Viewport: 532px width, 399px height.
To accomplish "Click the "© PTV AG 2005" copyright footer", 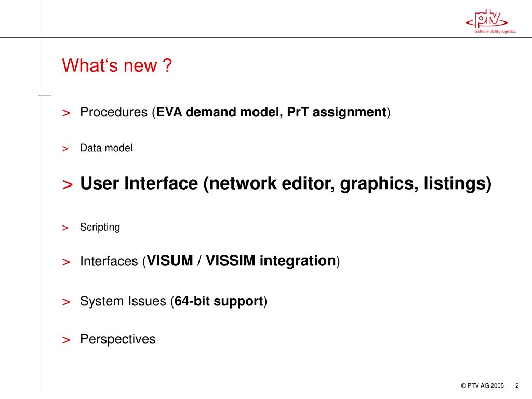I will tap(483, 386).
